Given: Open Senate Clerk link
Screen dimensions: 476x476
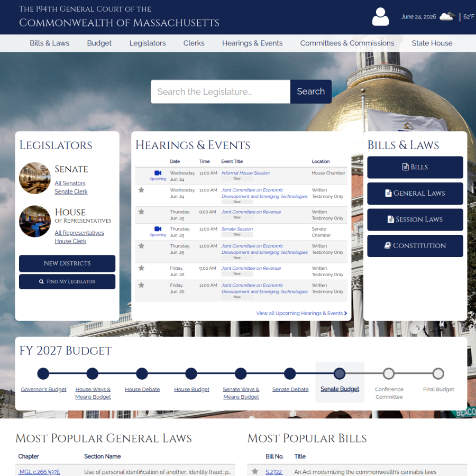Looking at the screenshot, I should point(71,191).
